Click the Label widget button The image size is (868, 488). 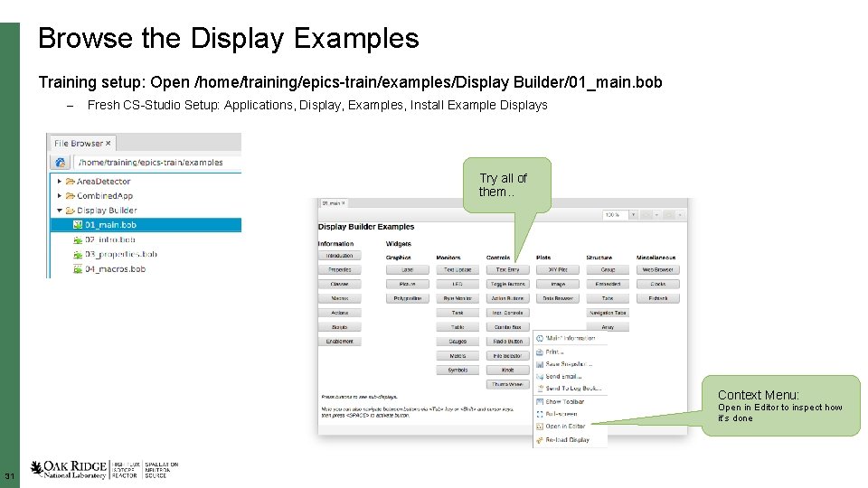click(x=408, y=270)
